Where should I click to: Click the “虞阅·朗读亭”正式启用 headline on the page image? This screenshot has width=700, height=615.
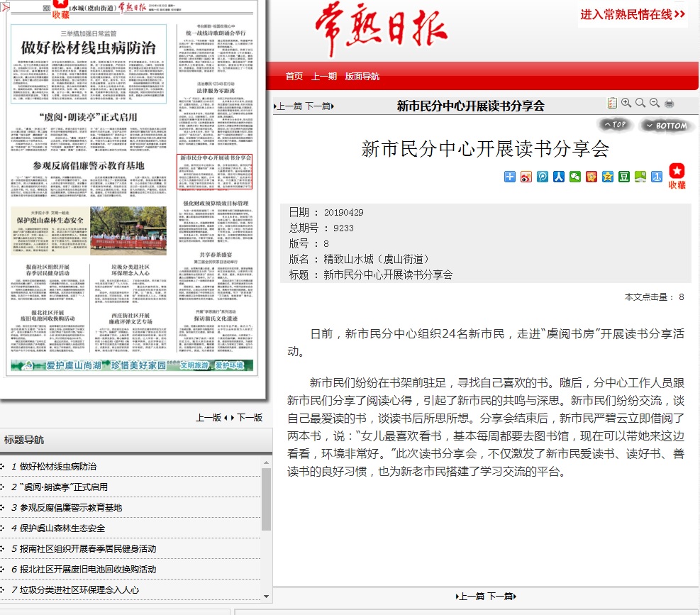(x=89, y=117)
